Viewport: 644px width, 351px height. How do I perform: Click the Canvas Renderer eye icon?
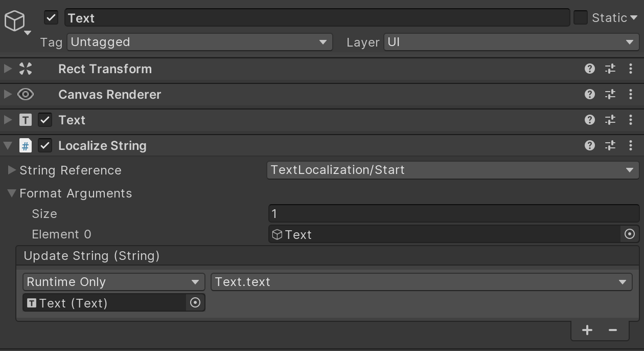25,94
